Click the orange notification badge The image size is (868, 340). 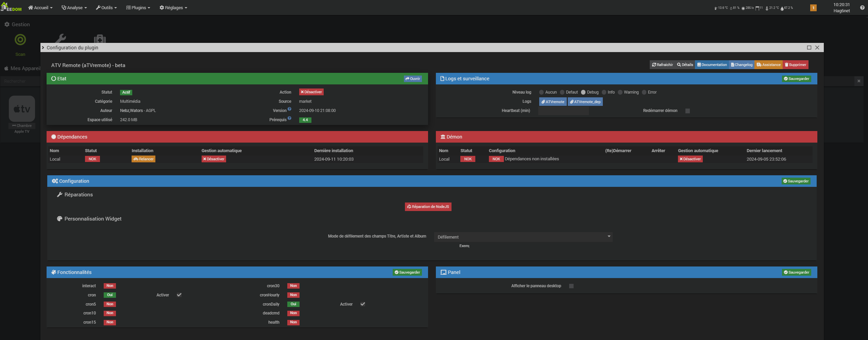[813, 8]
